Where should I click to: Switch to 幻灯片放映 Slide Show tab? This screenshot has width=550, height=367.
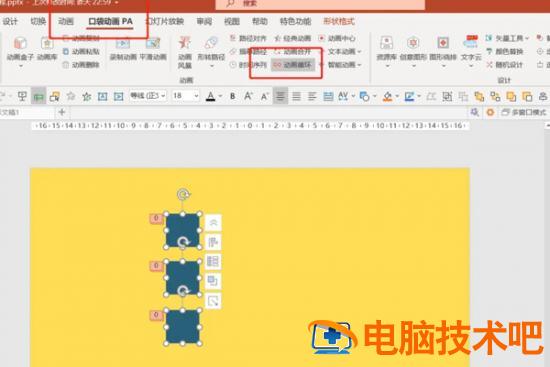coord(165,21)
